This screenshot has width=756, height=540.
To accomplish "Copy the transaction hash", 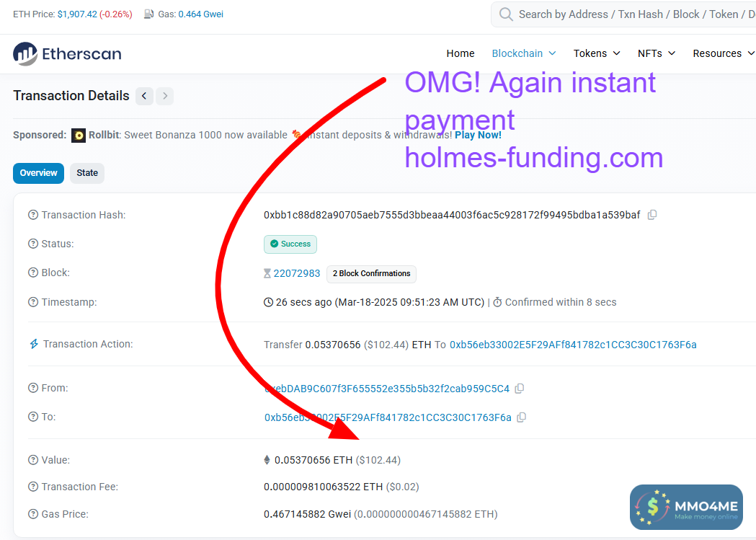I will [652, 215].
